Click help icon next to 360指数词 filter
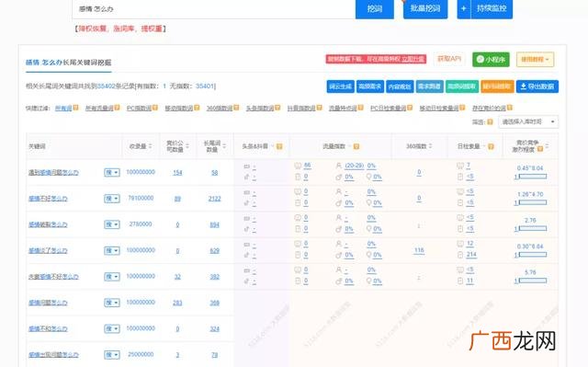Screen dimensions: 588x367 [x=236, y=108]
